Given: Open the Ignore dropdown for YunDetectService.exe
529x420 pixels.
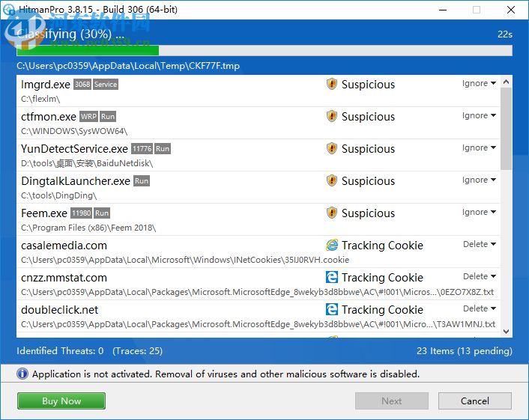Looking at the screenshot, I should (479, 147).
